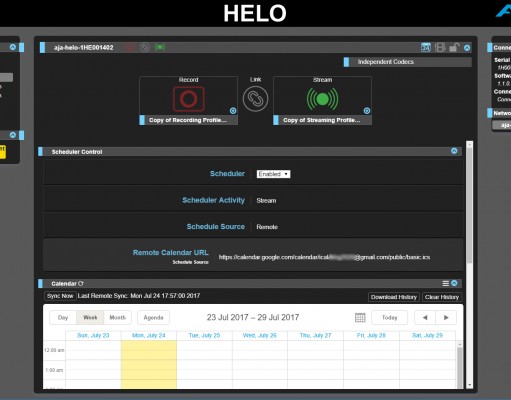511x400 pixels.
Task: Click Thu, July 27 column header
Action: pos(315,335)
